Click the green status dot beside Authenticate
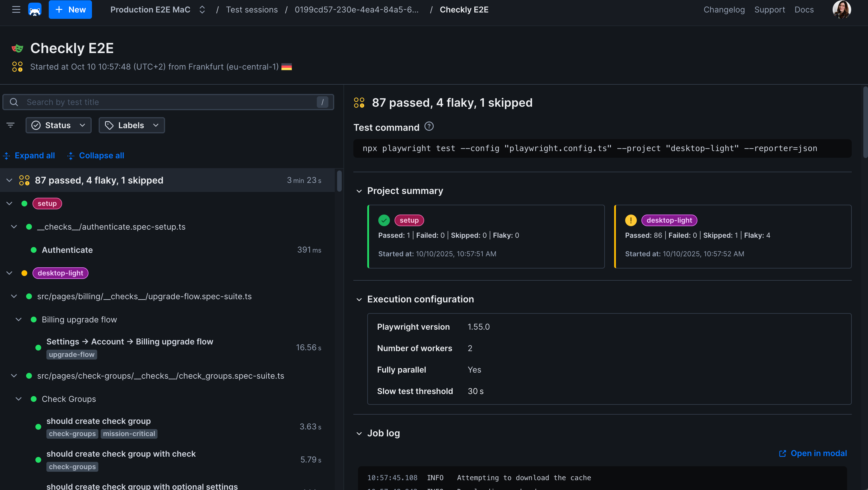 click(34, 250)
